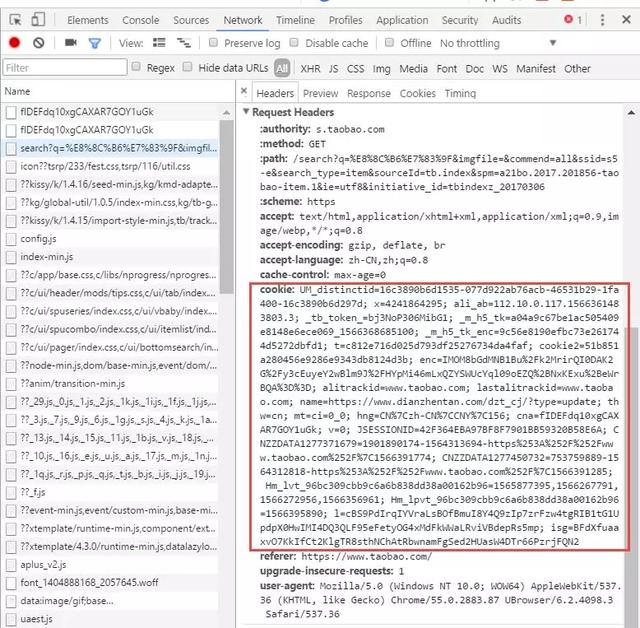This screenshot has width=640, height=628.
Task: Collapse the Request Headers section
Action: click(246, 111)
